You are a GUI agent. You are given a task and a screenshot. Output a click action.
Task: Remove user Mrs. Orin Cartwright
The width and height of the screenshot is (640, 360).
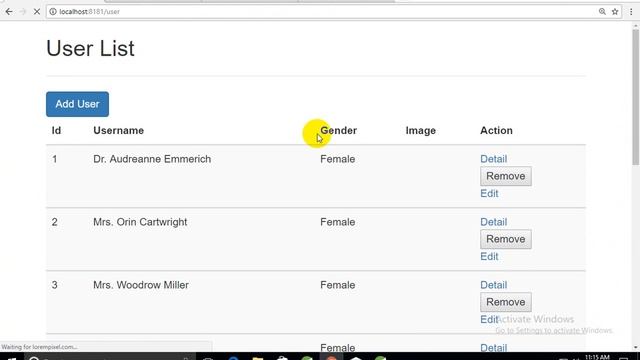point(506,239)
